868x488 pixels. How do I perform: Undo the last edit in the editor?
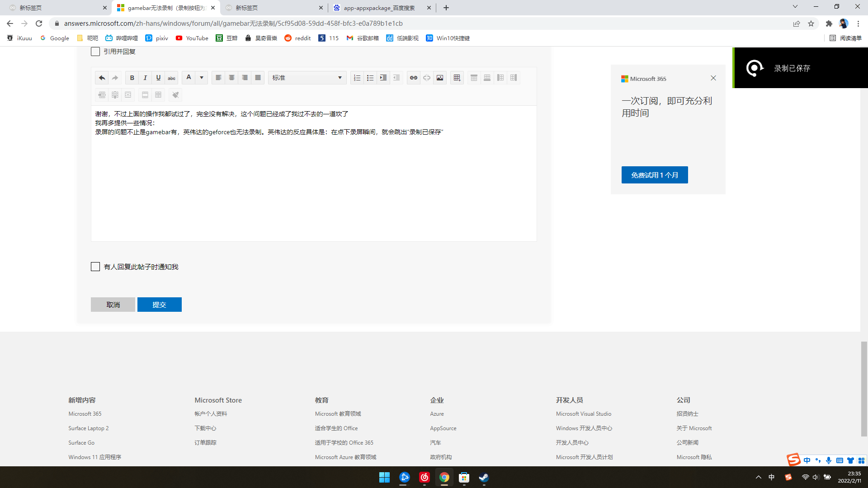[x=102, y=78]
